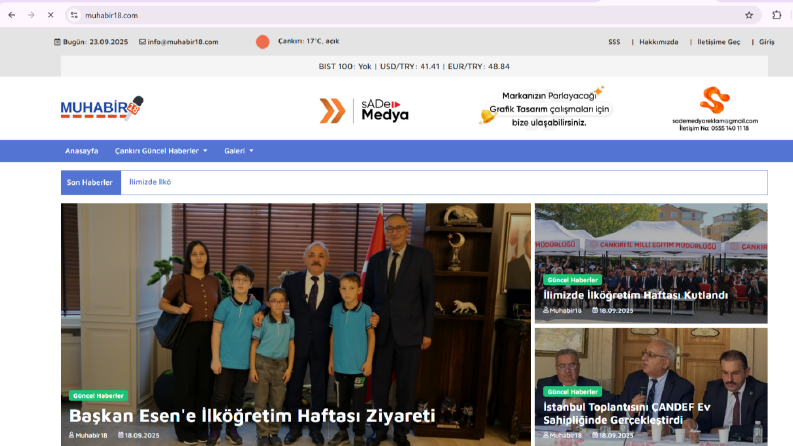
Task: Click the Grafik Tasarım advertisement text
Action: pos(549,109)
